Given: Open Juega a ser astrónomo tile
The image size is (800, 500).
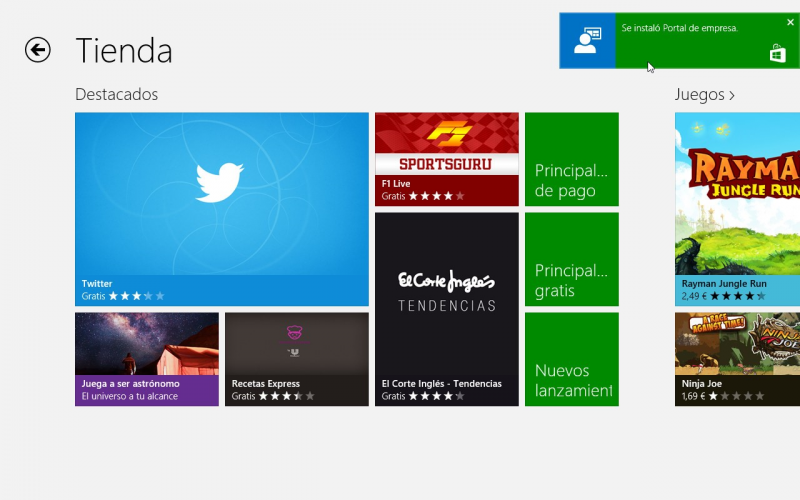Looking at the screenshot, I should 146,359.
